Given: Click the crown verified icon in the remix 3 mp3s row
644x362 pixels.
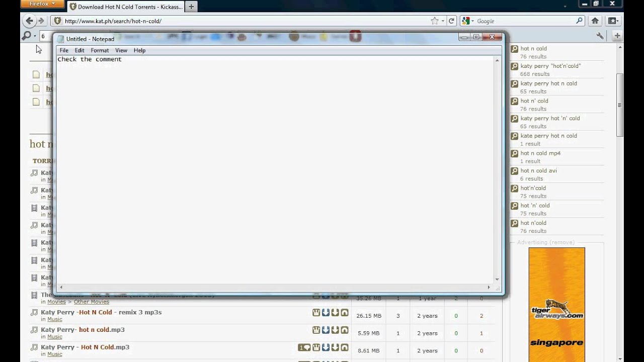Looking at the screenshot, I should 316,313.
